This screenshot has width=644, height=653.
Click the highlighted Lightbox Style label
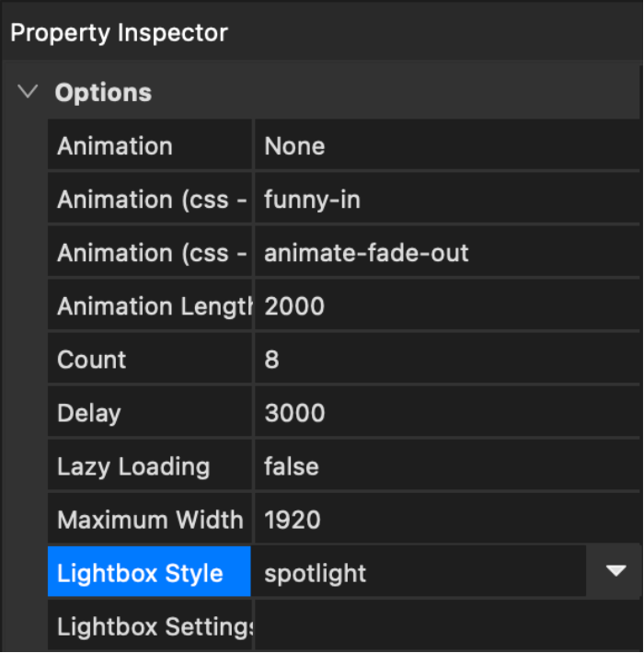click(x=140, y=573)
